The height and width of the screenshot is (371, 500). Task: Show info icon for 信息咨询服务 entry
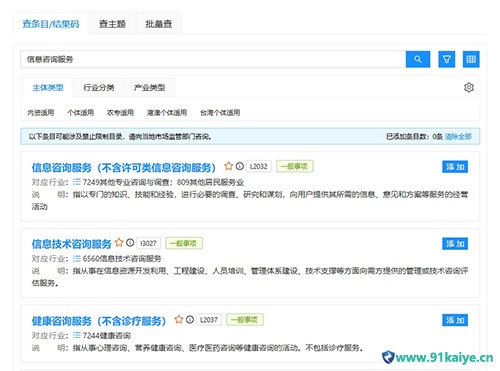point(240,166)
